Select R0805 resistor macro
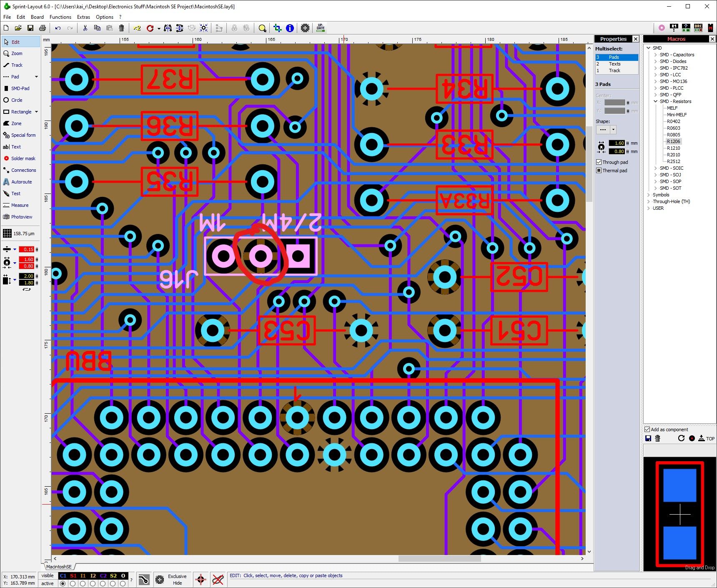Screen dimensions: 717x588 tap(673, 135)
